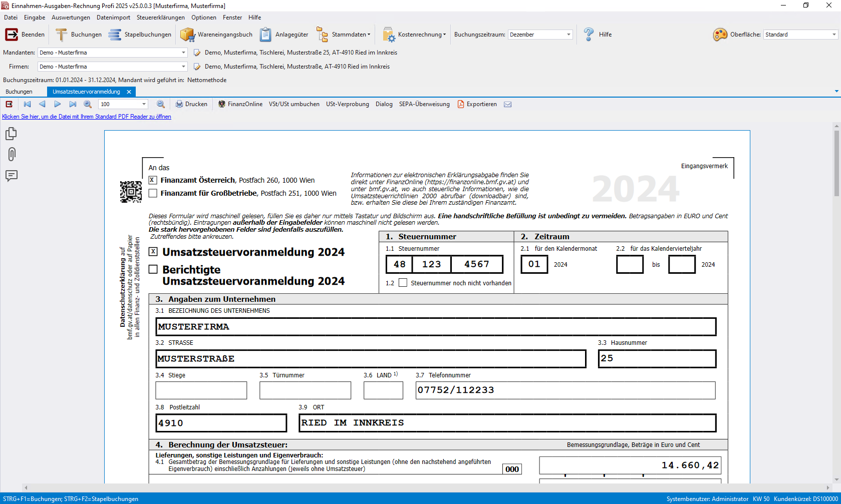Click the Oberfläche palette icon
This screenshot has height=504, width=841.
[720, 35]
